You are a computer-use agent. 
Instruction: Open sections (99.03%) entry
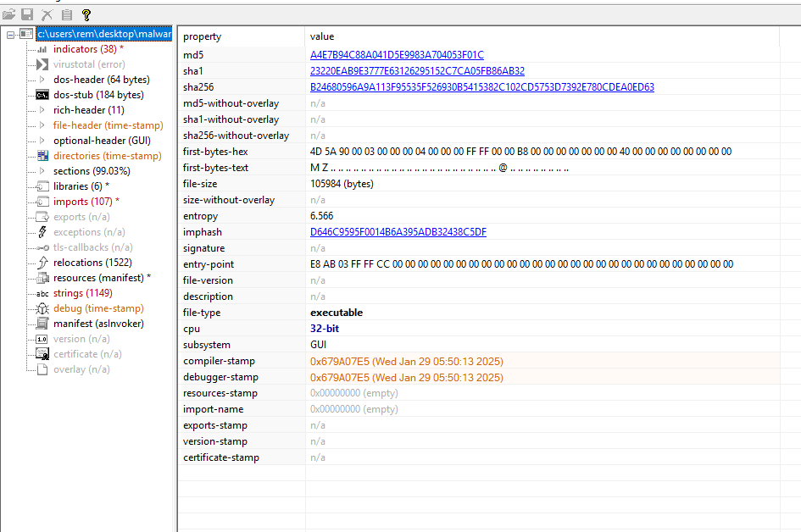92,171
